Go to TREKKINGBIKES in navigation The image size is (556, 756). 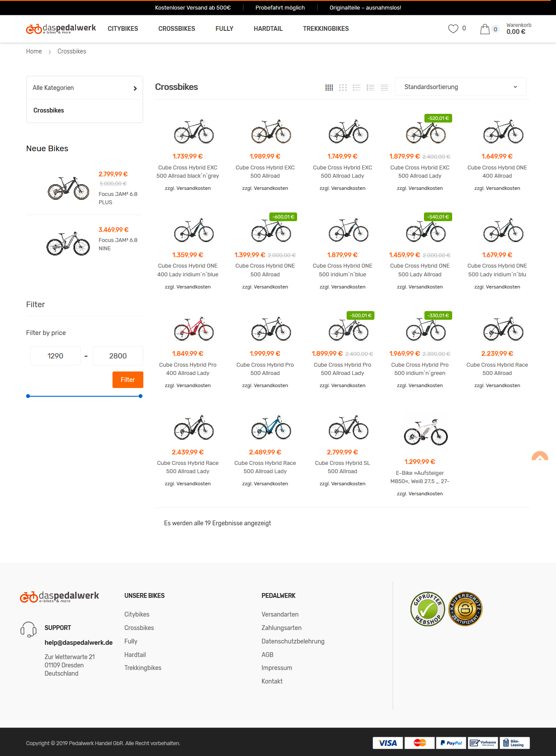(326, 29)
